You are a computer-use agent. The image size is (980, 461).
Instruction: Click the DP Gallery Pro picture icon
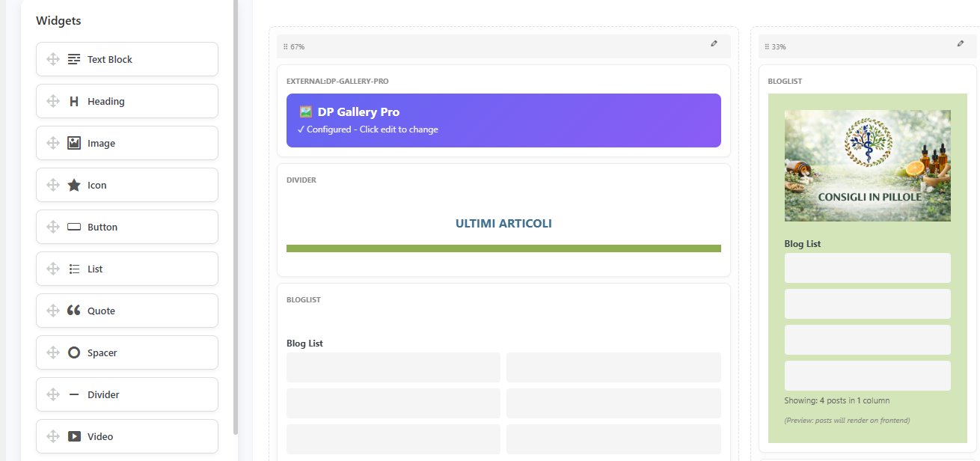click(x=305, y=112)
